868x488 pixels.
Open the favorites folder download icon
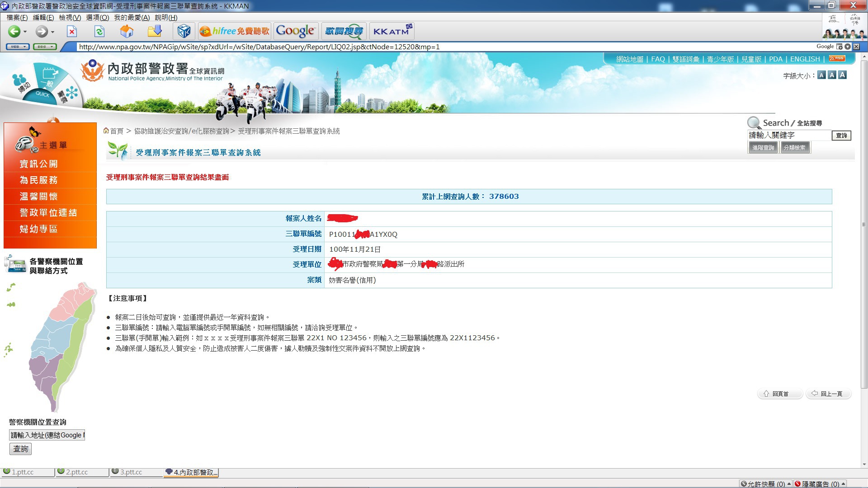pos(155,31)
